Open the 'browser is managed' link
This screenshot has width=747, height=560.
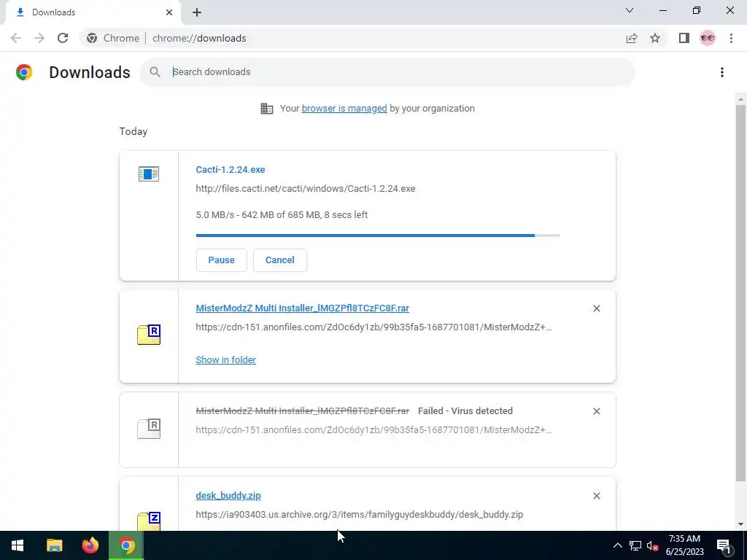click(344, 109)
